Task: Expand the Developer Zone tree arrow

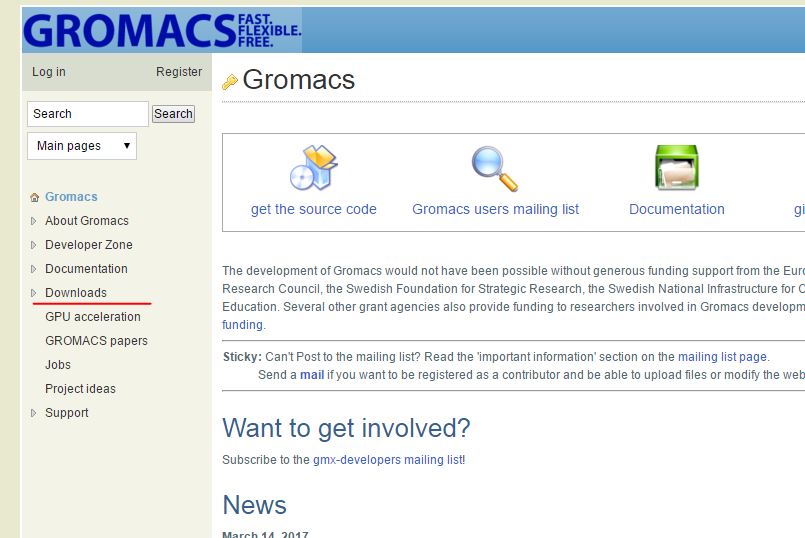Action: click(x=33, y=245)
